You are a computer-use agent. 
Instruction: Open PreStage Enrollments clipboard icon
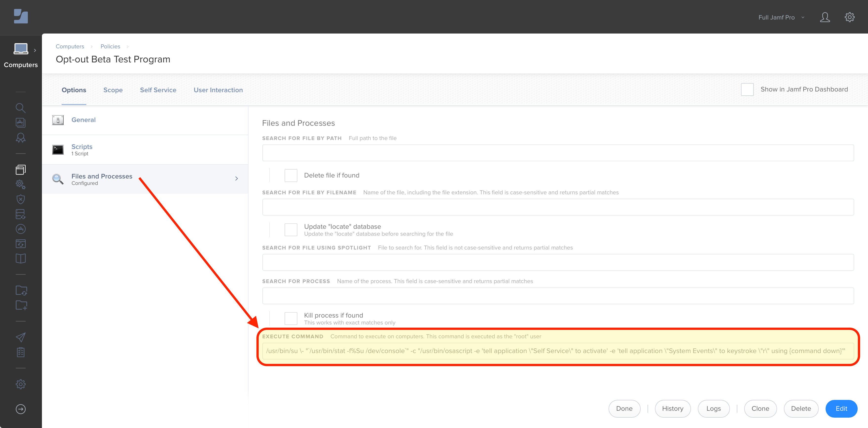coord(20,352)
